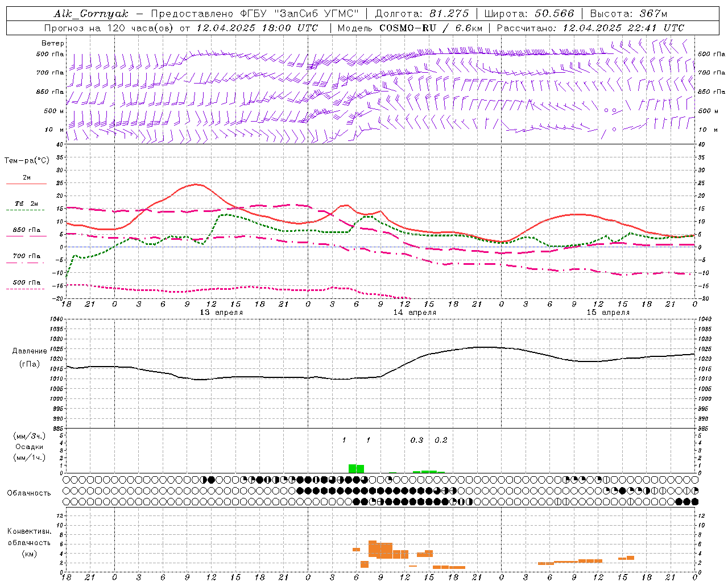Image resolution: width=728 pixels, height=582 pixels.
Task: Select the Облачность cloud cover label
Action: coord(29,493)
